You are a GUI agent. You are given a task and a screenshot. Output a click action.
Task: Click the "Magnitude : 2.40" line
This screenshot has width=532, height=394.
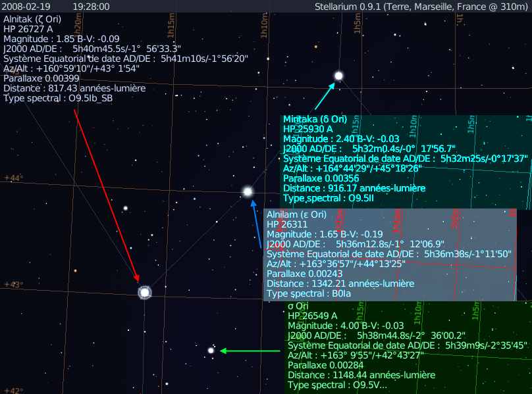pos(341,139)
